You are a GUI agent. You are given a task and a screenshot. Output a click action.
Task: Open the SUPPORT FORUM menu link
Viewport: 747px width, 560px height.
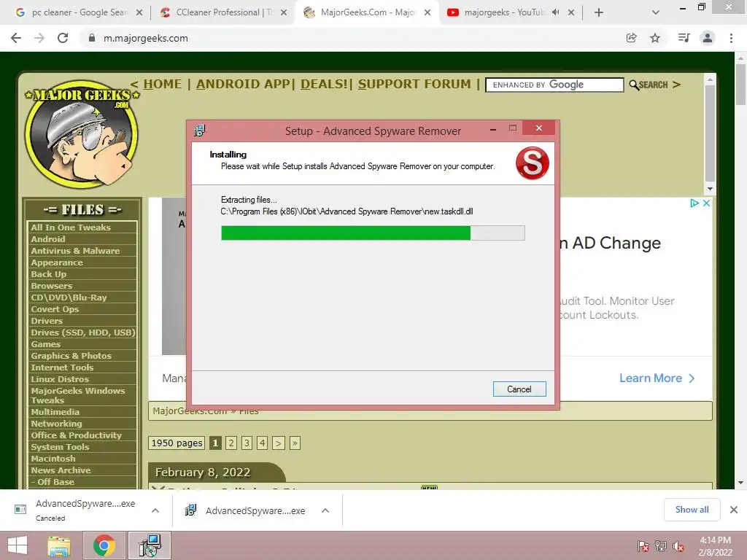click(x=414, y=85)
